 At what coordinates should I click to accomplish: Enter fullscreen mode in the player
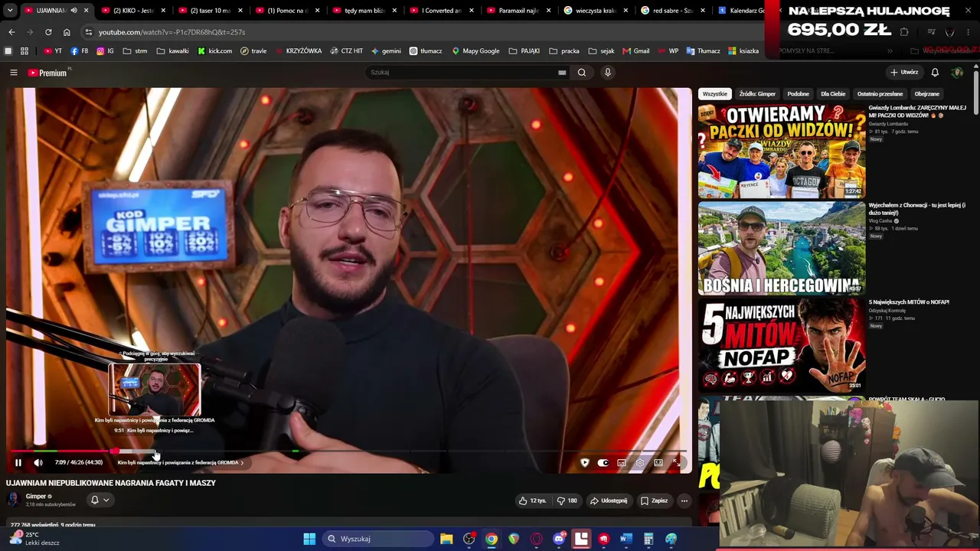677,462
